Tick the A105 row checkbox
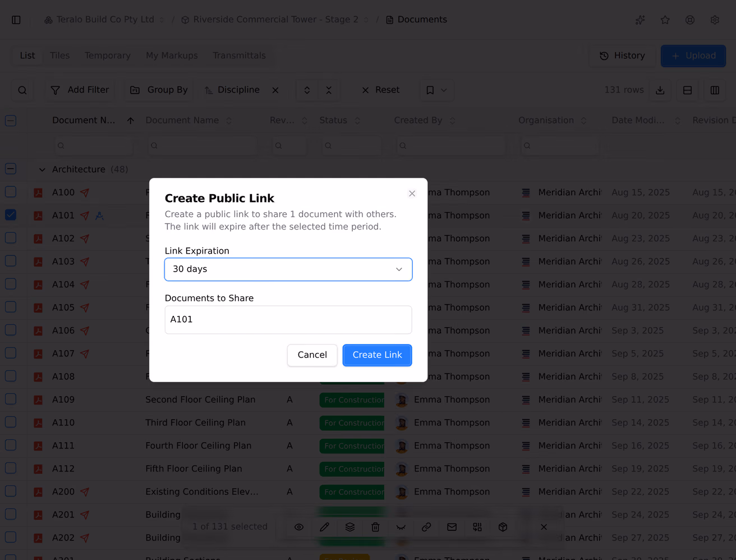Viewport: 736px width, 560px height. (x=11, y=307)
